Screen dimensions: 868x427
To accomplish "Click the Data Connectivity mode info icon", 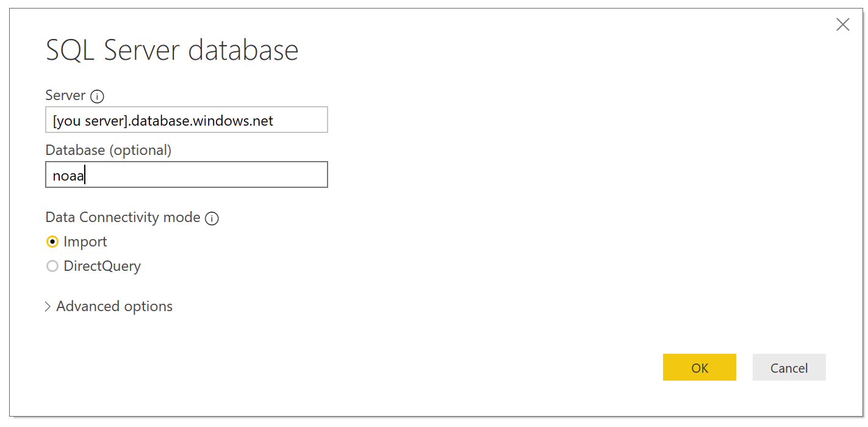I will pyautogui.click(x=212, y=218).
